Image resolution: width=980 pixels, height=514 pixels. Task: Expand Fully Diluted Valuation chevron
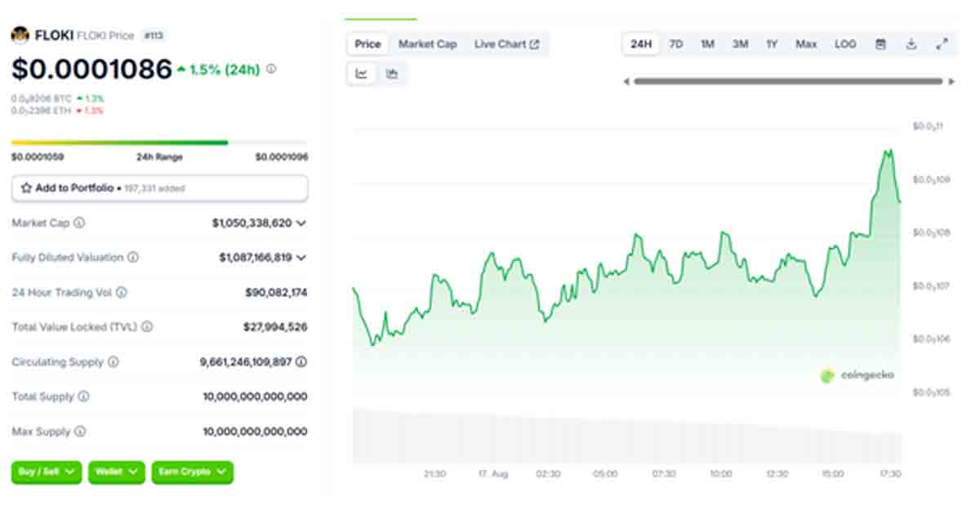pos(301,258)
